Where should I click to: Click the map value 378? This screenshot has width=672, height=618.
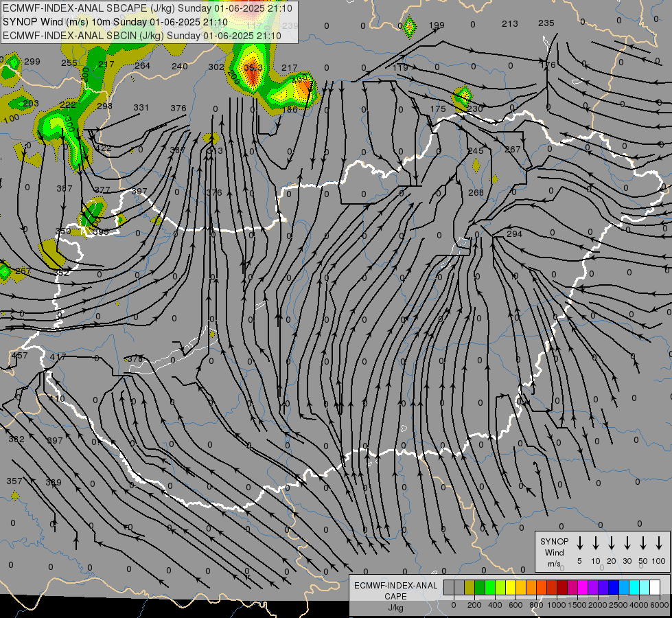(135, 358)
